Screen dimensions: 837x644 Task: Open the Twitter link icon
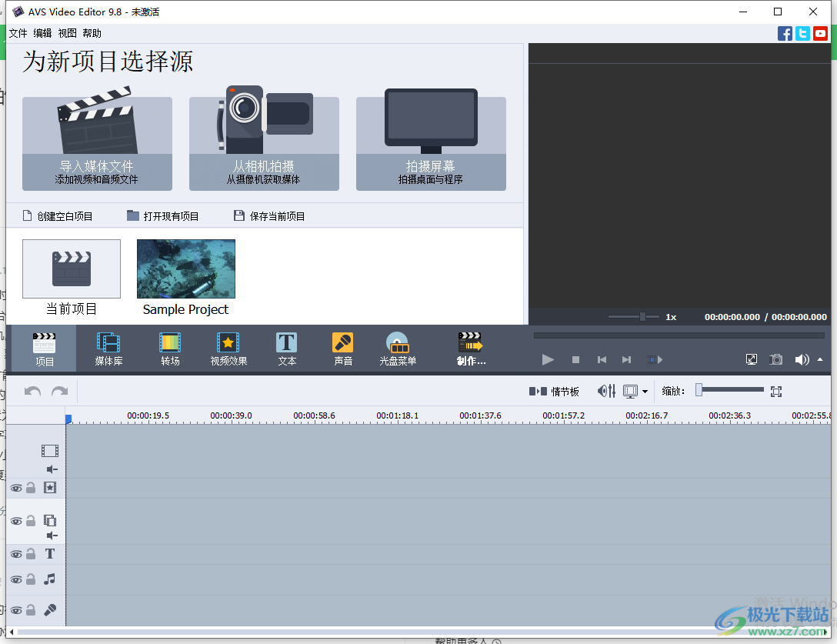click(x=802, y=34)
